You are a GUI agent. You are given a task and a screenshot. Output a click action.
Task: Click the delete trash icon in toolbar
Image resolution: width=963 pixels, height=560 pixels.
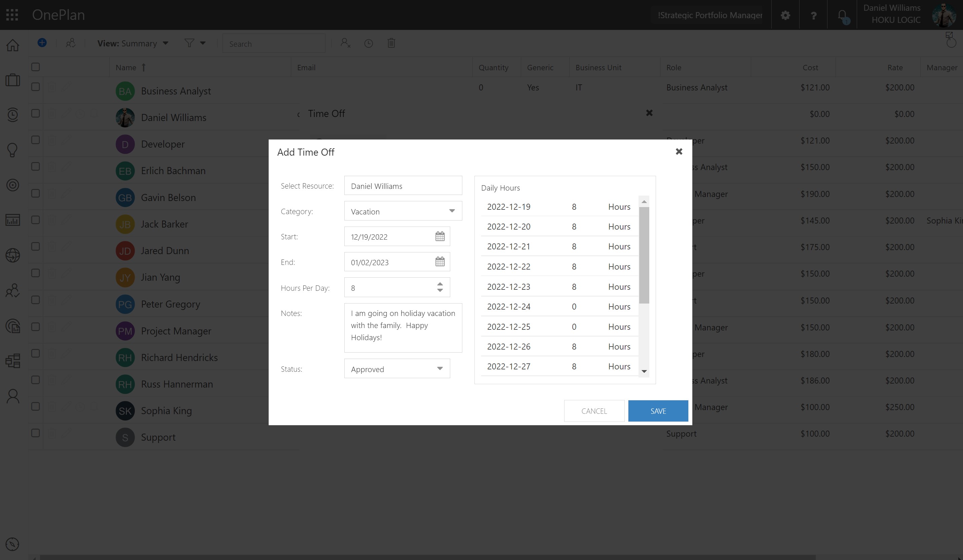coord(391,43)
